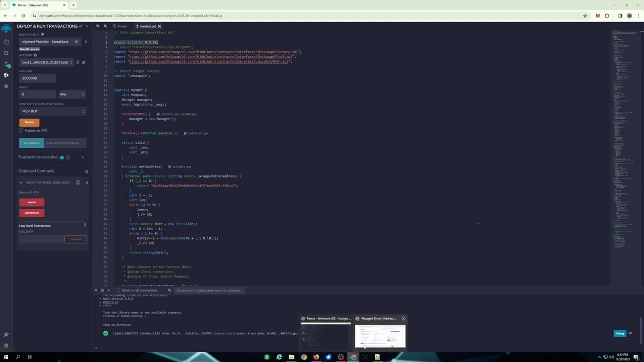
Task: Click the Value amount input field
Action: [x=37, y=94]
